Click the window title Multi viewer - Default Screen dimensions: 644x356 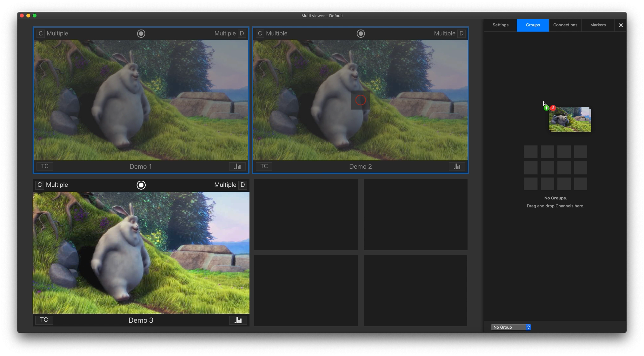[322, 16]
